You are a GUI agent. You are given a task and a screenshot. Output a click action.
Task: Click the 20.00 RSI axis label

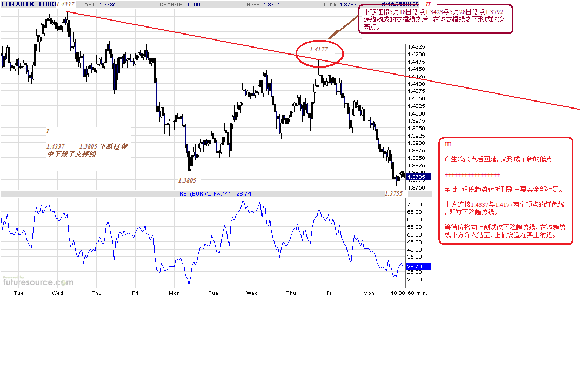point(415,280)
